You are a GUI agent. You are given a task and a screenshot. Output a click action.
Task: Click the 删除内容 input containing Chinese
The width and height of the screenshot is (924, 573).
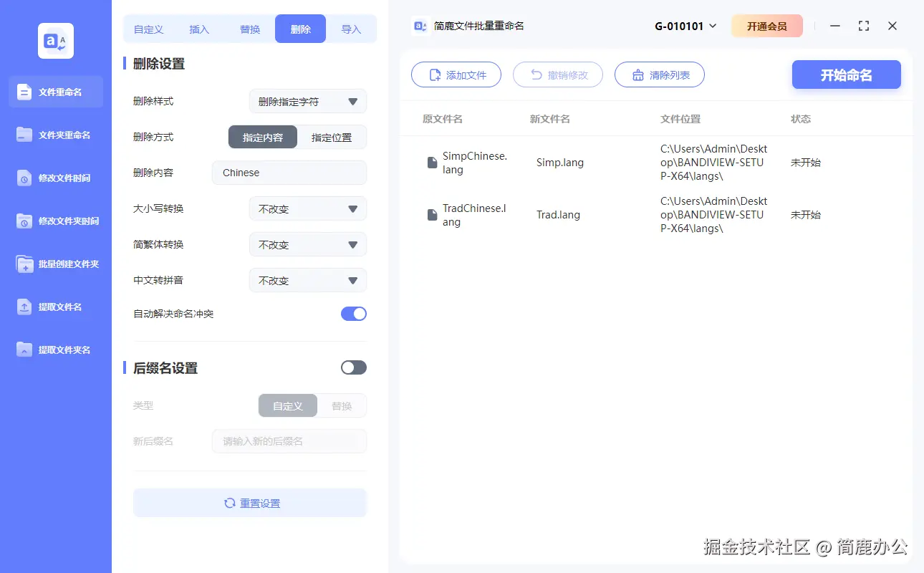pos(289,173)
